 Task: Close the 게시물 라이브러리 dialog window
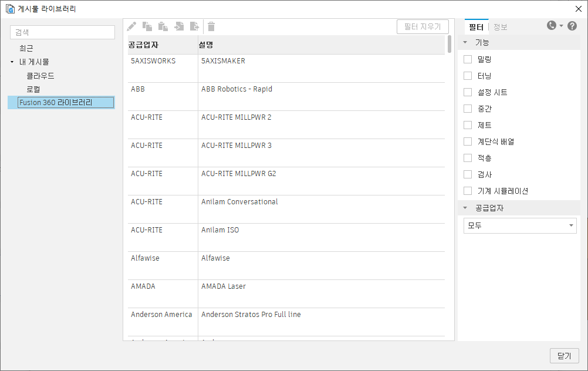coord(579,9)
